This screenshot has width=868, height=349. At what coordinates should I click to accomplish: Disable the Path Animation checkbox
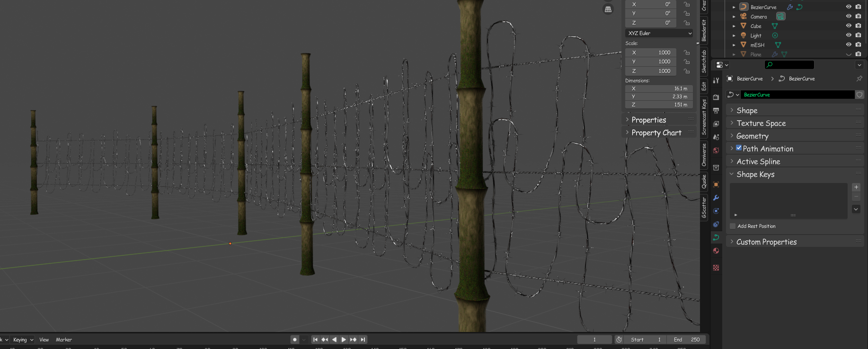point(739,148)
